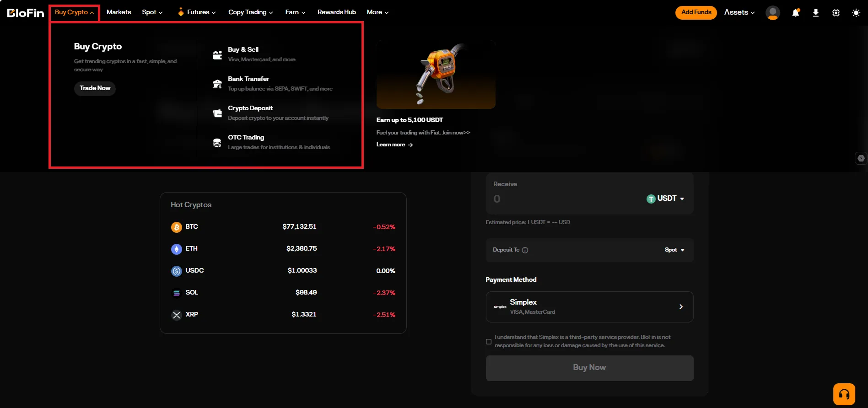Click the side widget icon at right edge

tap(861, 158)
